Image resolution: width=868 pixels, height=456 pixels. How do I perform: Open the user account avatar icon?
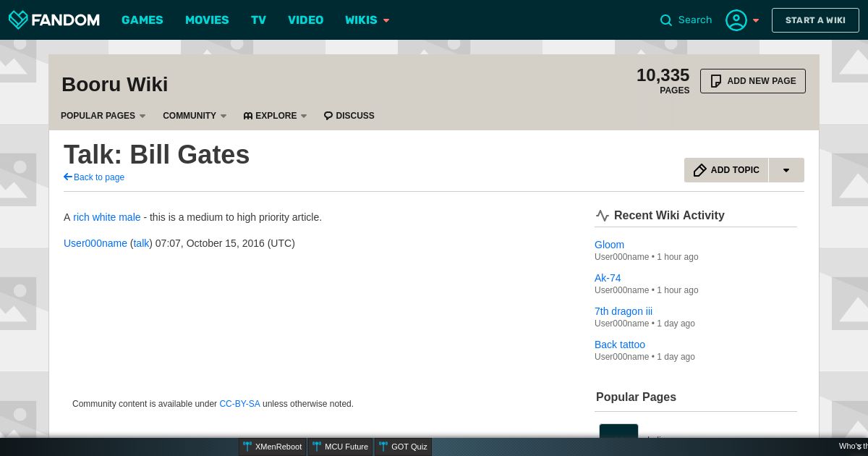click(x=736, y=20)
